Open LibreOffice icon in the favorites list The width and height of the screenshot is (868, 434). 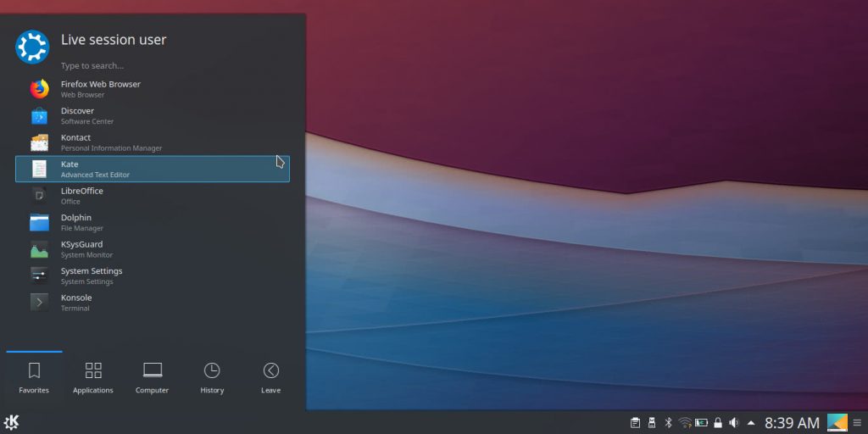click(39, 196)
